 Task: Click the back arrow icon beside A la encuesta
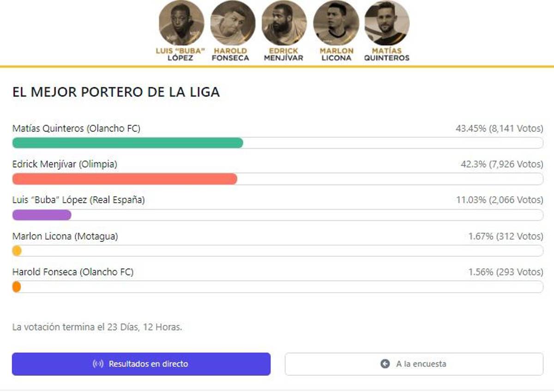coord(385,364)
